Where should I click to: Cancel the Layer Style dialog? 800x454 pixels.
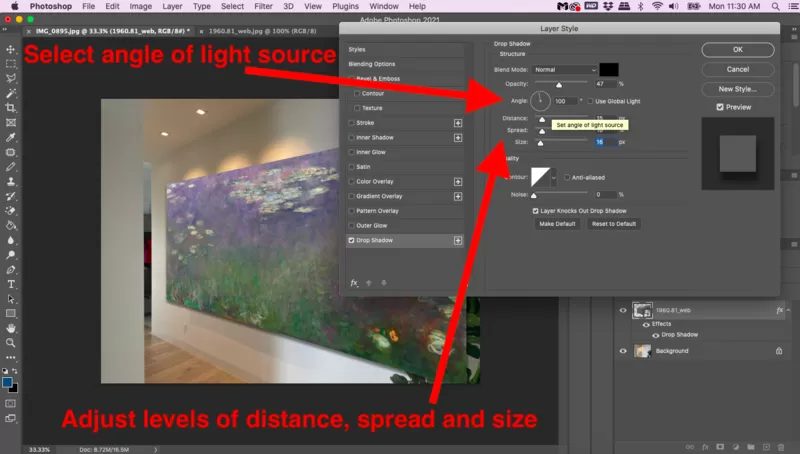point(738,69)
